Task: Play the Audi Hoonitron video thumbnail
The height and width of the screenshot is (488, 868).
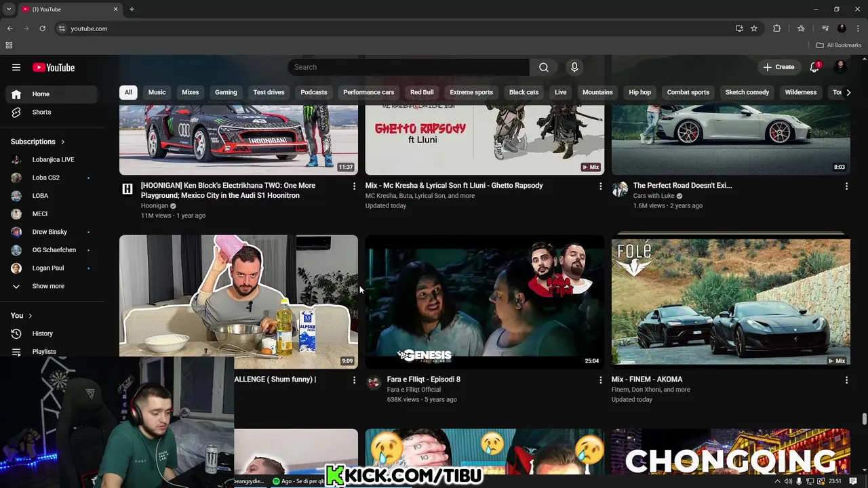Action: (x=239, y=139)
